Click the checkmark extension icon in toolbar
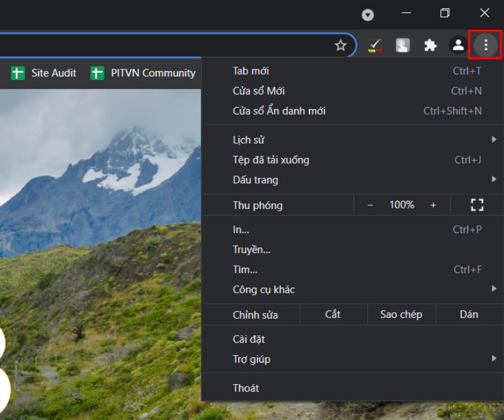Image resolution: width=504 pixels, height=420 pixels. (x=375, y=45)
